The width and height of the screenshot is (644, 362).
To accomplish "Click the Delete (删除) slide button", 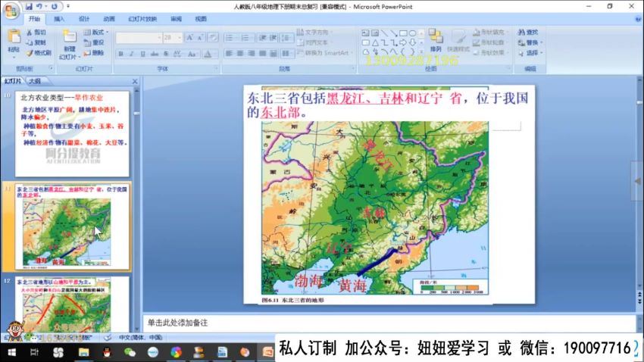I will [95, 53].
